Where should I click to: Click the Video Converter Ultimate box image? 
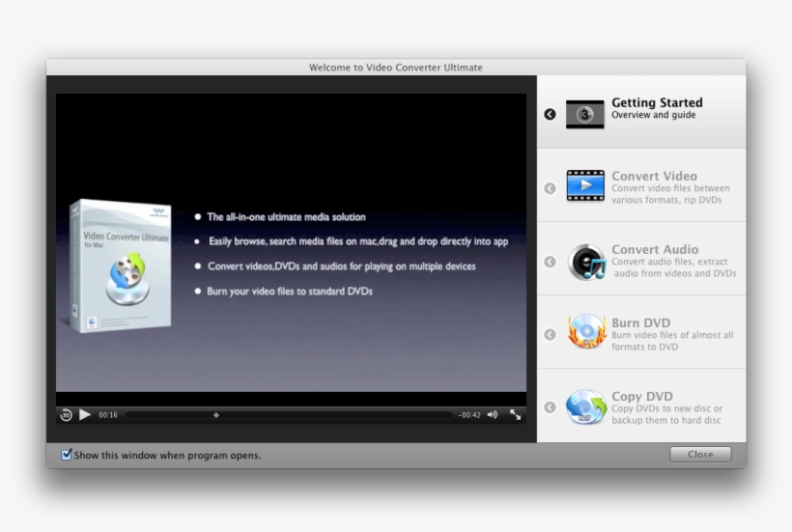119,266
